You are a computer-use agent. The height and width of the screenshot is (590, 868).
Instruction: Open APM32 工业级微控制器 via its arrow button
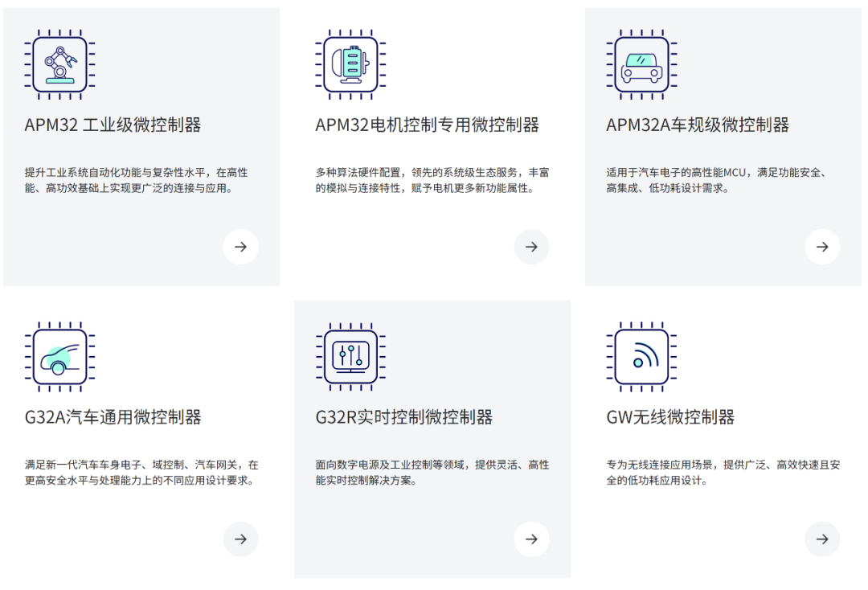(x=241, y=247)
